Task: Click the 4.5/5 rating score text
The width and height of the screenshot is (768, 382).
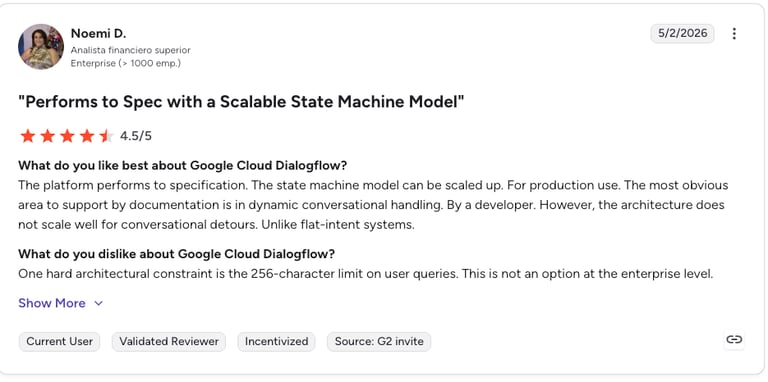Action: pyautogui.click(x=136, y=136)
